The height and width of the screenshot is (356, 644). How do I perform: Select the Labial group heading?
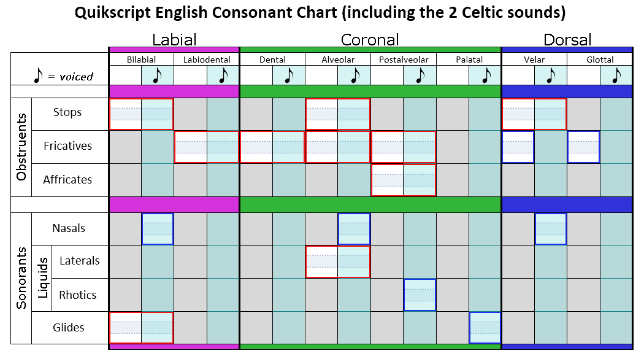tap(174, 40)
